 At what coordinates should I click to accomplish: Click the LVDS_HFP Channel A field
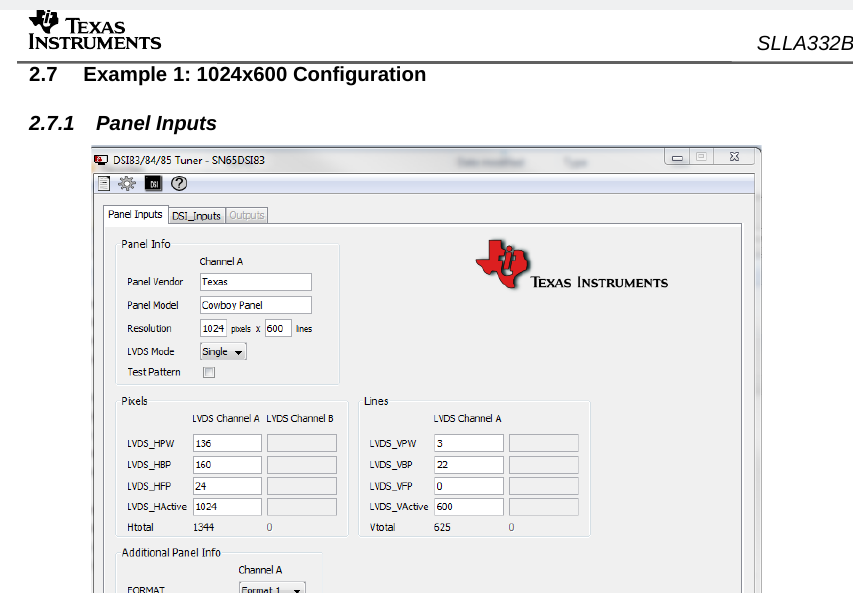pos(227,486)
